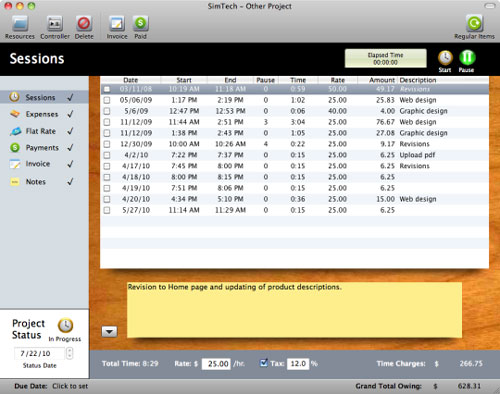Click the hourly Rate input field
500x394 pixels.
[x=216, y=364]
